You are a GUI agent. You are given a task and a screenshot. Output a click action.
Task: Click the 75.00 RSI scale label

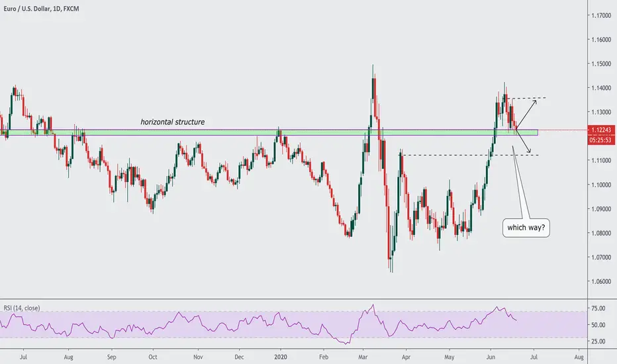point(598,308)
